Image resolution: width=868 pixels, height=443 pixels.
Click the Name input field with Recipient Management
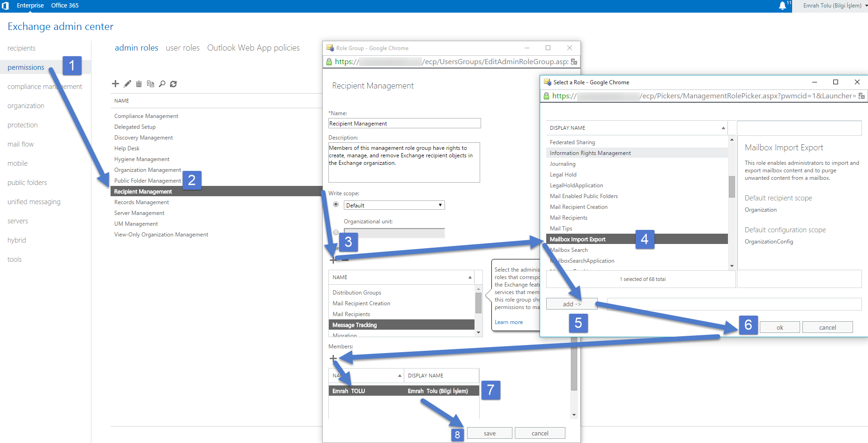point(405,123)
